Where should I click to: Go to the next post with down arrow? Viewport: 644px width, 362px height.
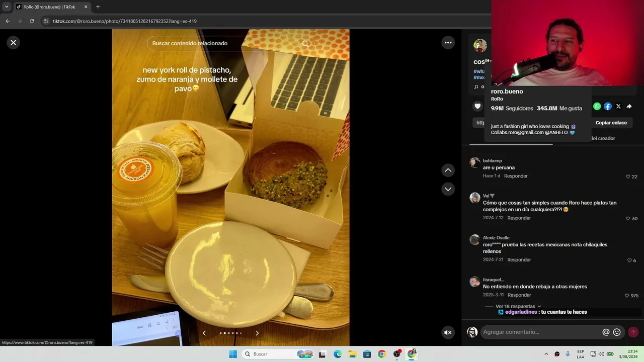point(448,189)
